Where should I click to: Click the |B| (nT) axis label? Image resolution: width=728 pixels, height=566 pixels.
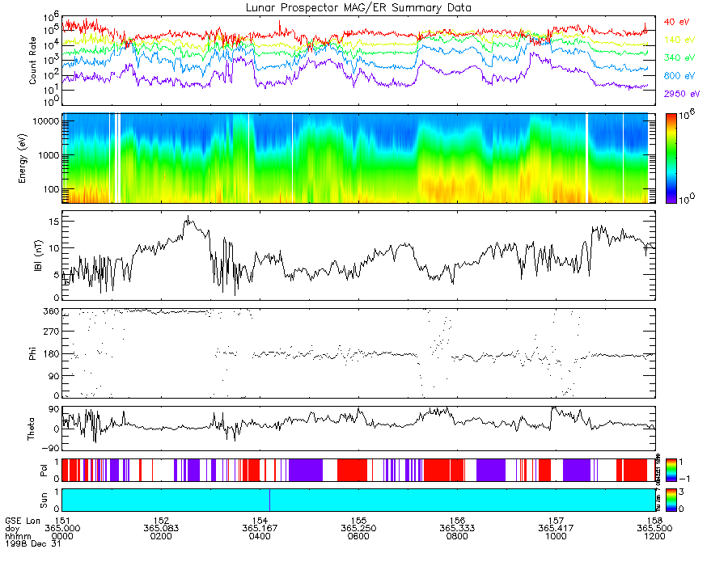tap(39, 256)
